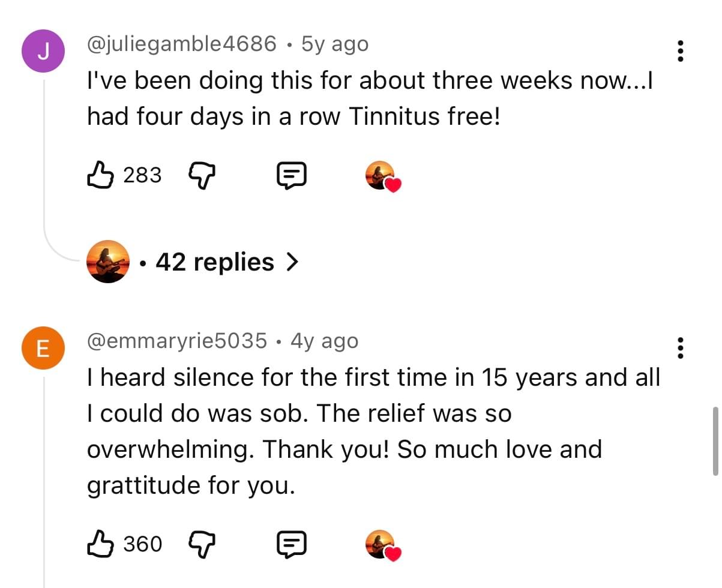
Task: Click the page scrollbar thumb
Action: (x=714, y=441)
